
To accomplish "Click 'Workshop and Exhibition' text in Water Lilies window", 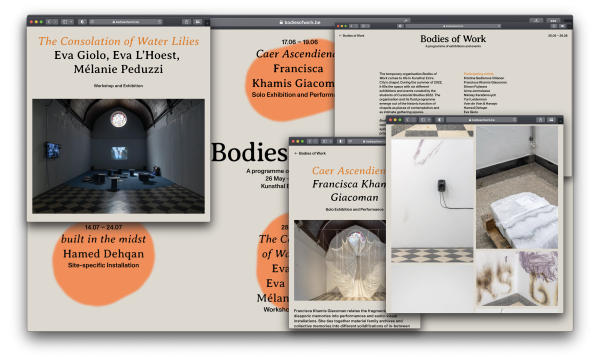I will tap(118, 86).
